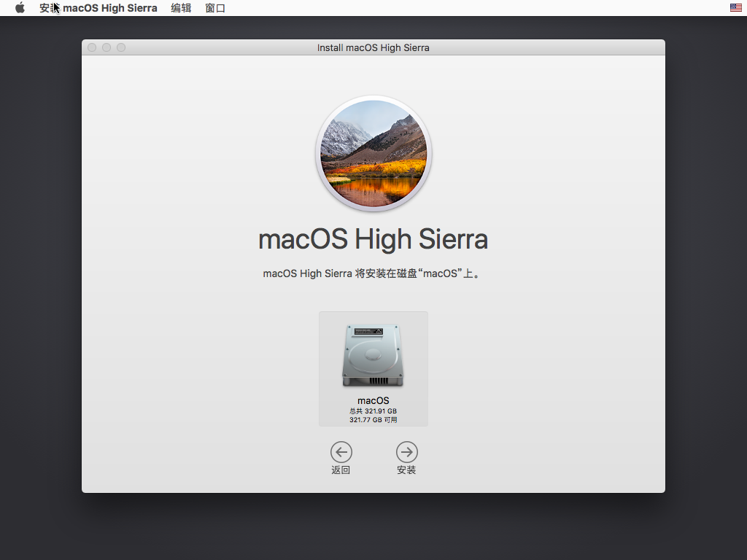This screenshot has height=560, width=747.
Task: Open the 安装 macOS High Sierra menu
Action: click(x=98, y=8)
